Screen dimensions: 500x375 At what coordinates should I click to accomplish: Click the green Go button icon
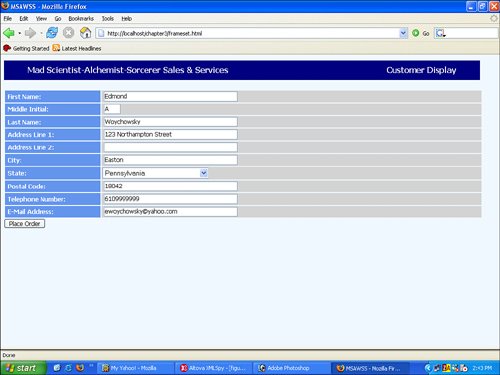pos(415,33)
